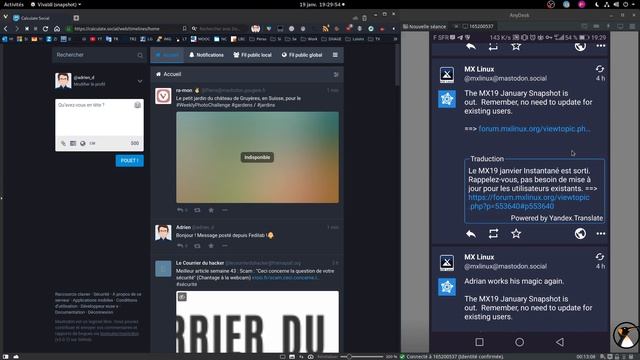Open more options on ra-mon's post
Image resolution: width=640 pixels, height=360 pixels.
pos(225,210)
